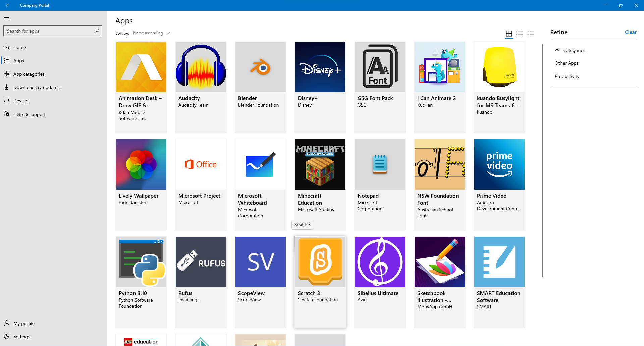Toggle the hamburger navigation menu
The width and height of the screenshot is (644, 346).
pyautogui.click(x=7, y=17)
